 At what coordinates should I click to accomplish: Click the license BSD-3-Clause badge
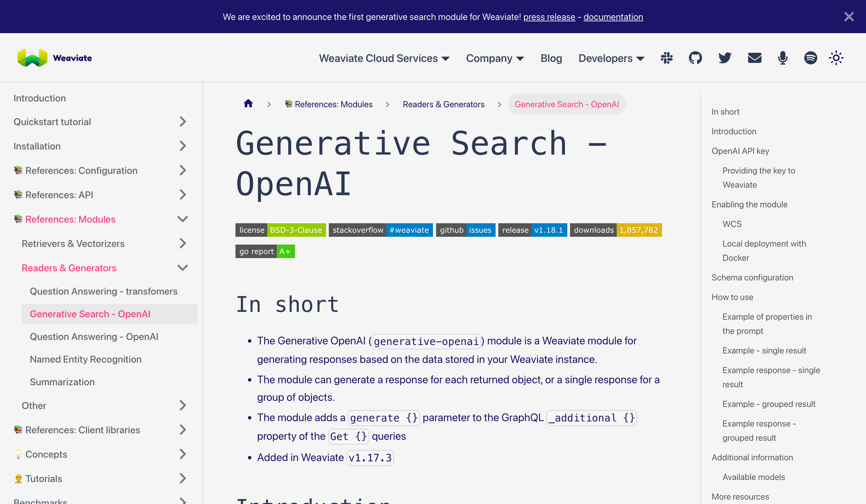pyautogui.click(x=280, y=230)
